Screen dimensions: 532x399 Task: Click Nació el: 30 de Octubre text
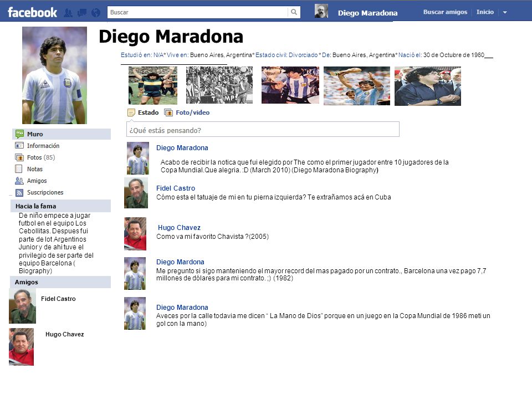tap(441, 55)
